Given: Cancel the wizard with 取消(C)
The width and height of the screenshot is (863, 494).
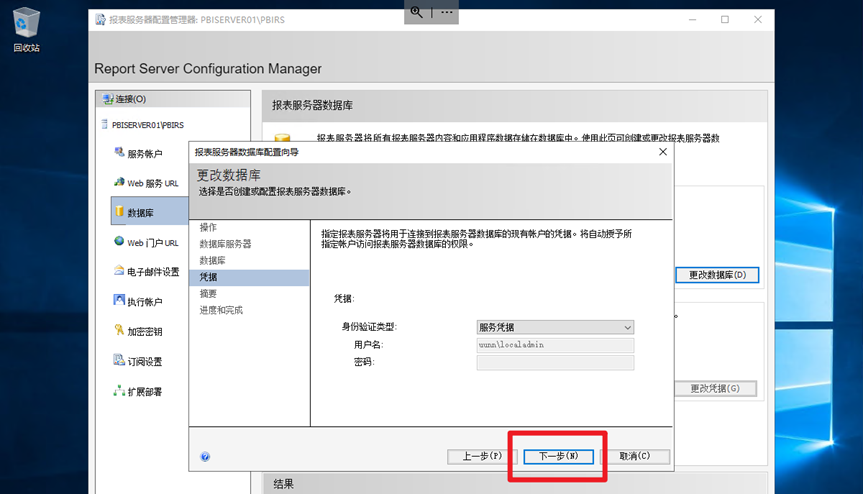Looking at the screenshot, I should pos(635,456).
